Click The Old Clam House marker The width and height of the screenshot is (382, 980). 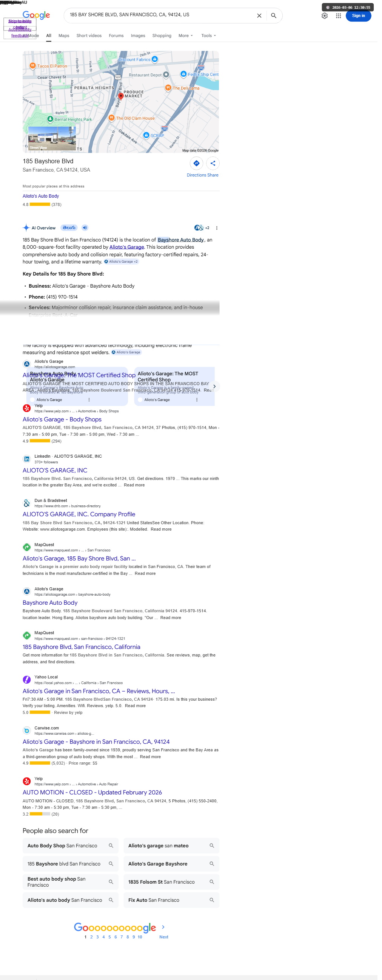click(111, 118)
